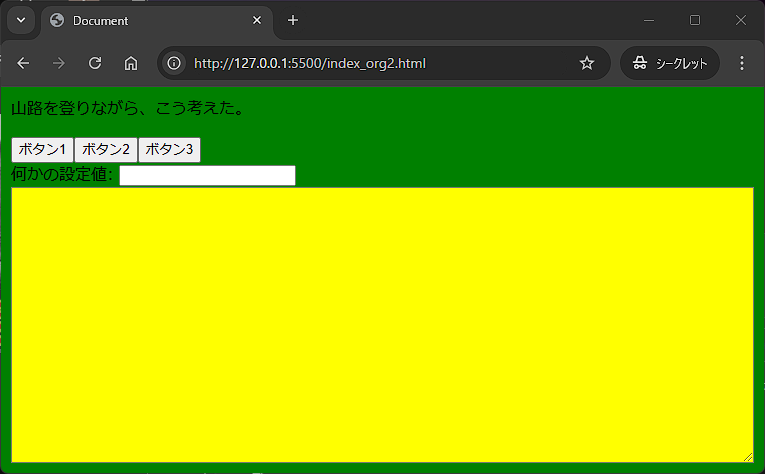This screenshot has height=474, width=765.
Task: View site information icon in address bar
Action: (174, 63)
